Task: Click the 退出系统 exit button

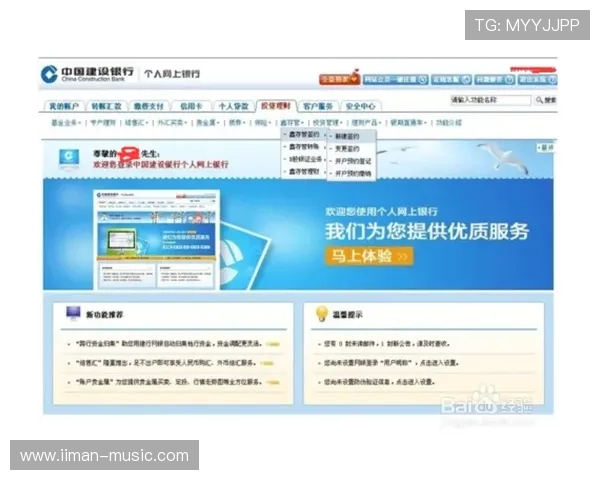Action: click(538, 79)
